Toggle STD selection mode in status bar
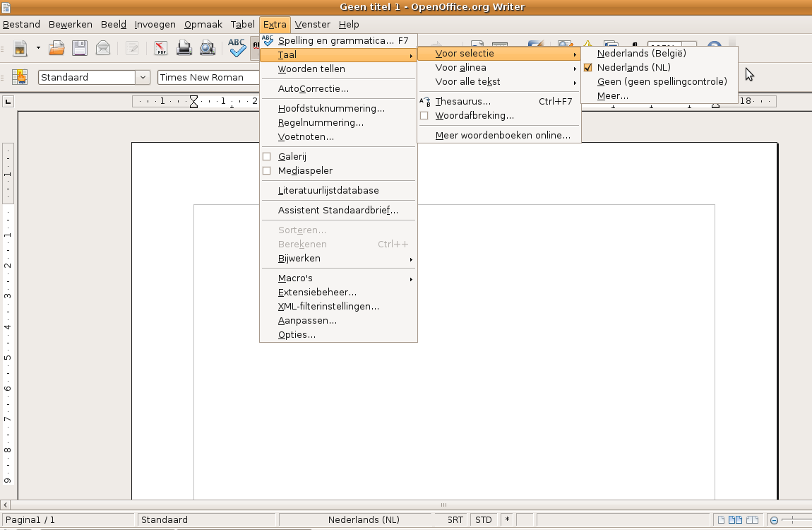This screenshot has width=812, height=530. 484,519
